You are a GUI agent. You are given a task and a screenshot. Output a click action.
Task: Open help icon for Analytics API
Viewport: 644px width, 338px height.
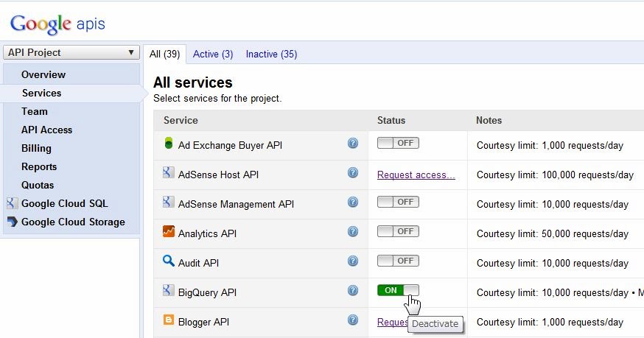coord(353,232)
